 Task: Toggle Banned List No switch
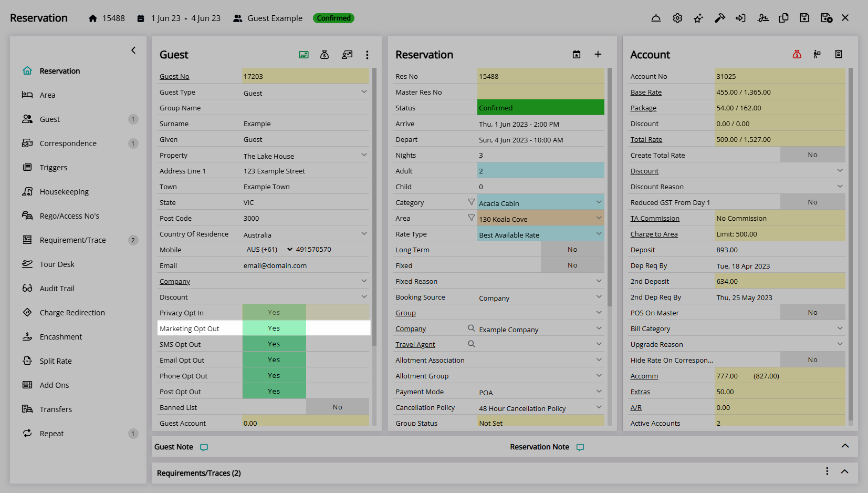point(338,407)
